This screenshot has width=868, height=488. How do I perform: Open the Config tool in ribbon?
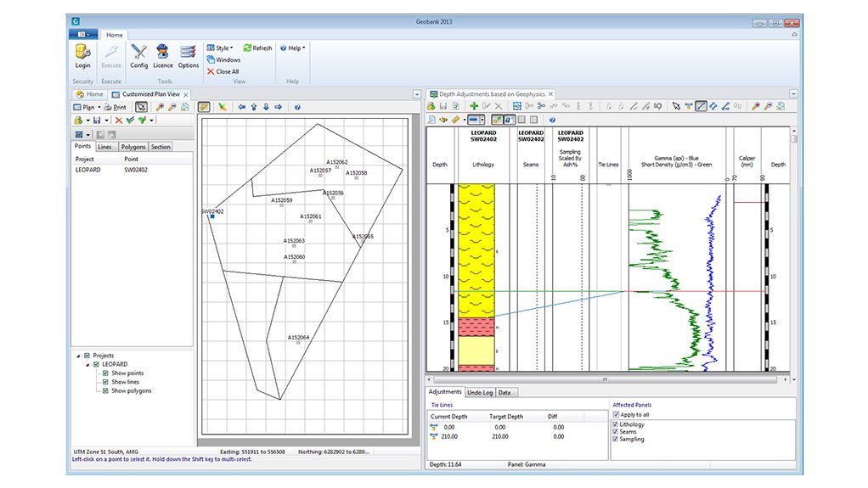click(x=139, y=56)
